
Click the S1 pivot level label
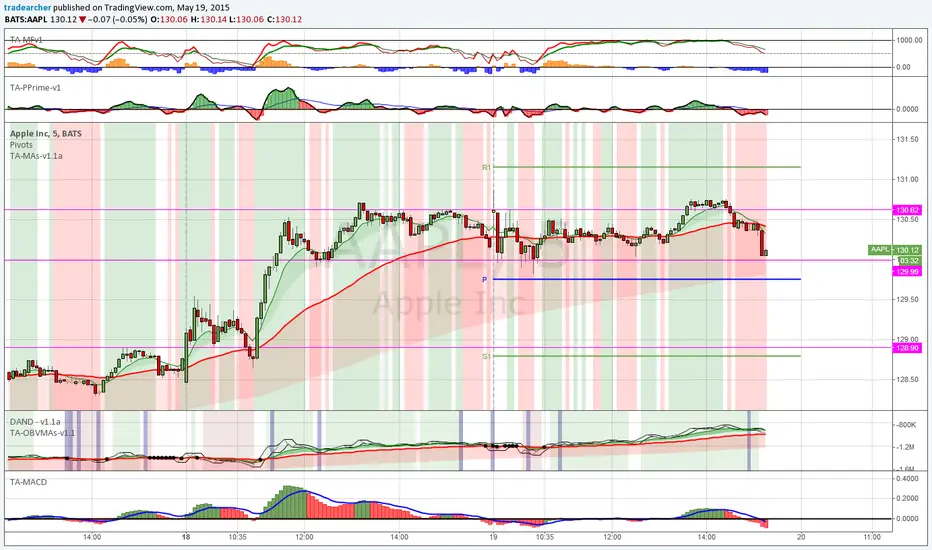pos(486,356)
